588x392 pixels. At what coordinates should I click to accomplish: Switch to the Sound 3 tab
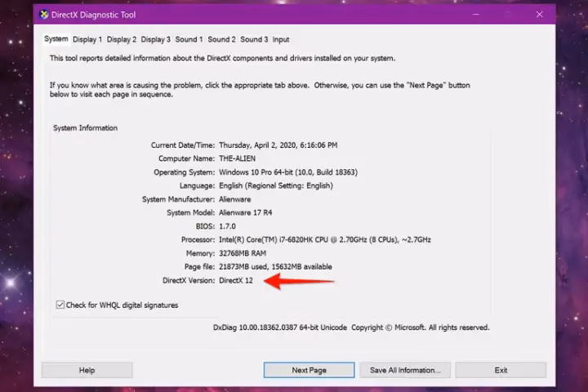coord(254,39)
